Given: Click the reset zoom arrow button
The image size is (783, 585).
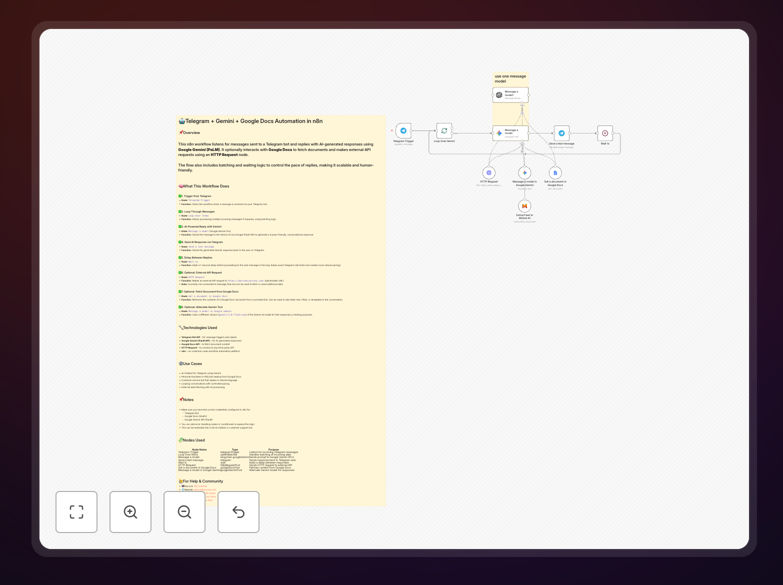Looking at the screenshot, I should pos(238,512).
